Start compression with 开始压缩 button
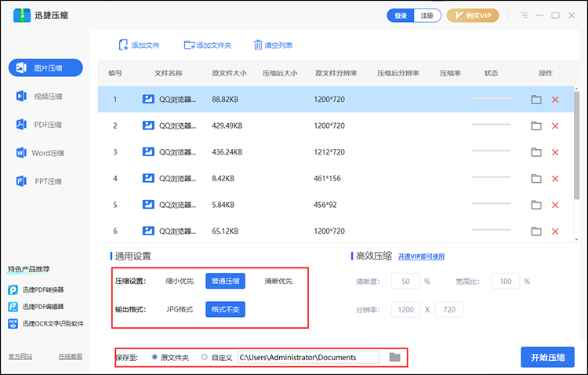Screen dimensions: 588x375 [x=547, y=358]
